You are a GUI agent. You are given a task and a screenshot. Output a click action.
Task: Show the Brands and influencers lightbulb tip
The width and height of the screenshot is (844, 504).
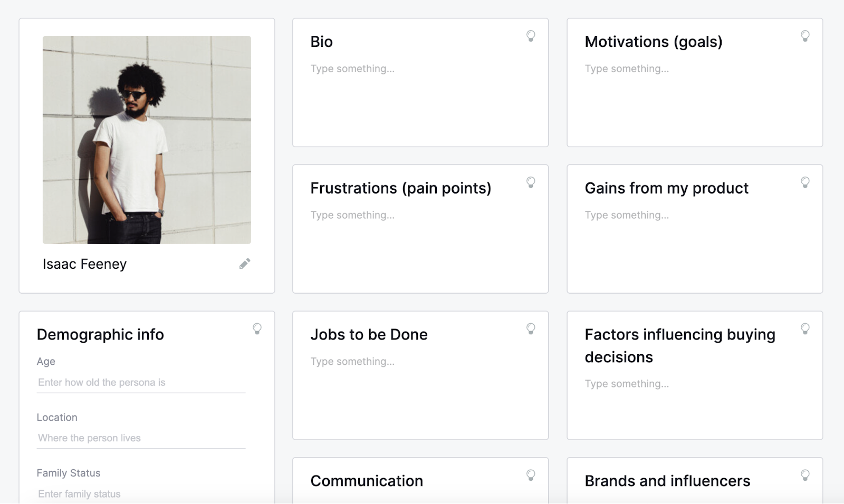click(805, 475)
